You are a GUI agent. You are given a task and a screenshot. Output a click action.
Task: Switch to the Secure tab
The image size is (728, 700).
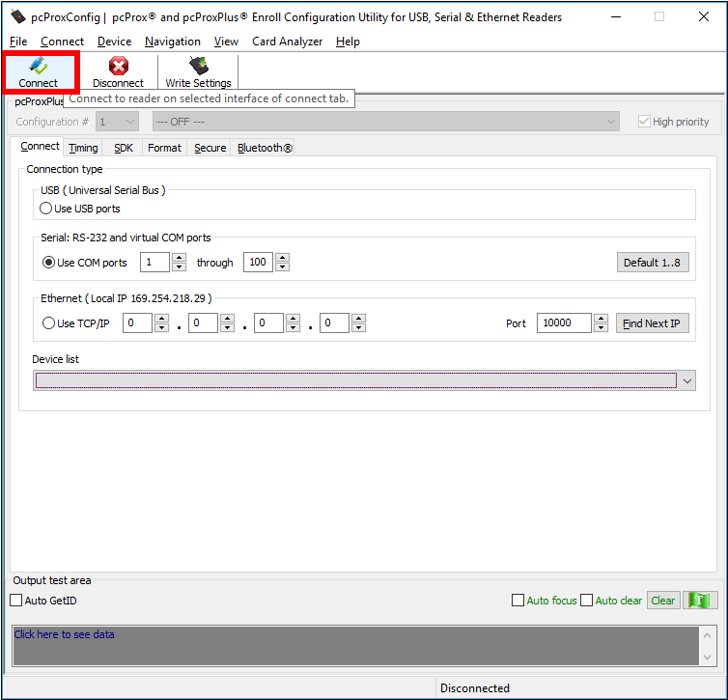click(x=210, y=148)
